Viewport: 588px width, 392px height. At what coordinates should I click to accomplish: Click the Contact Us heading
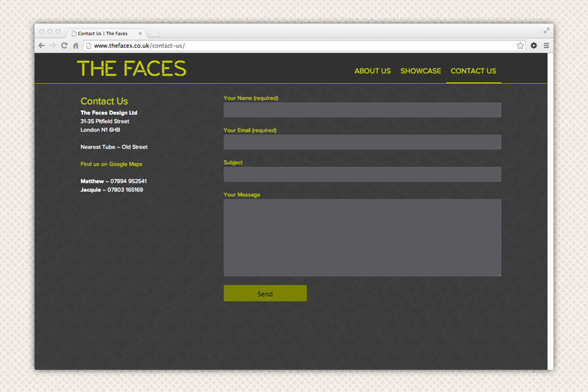point(104,101)
